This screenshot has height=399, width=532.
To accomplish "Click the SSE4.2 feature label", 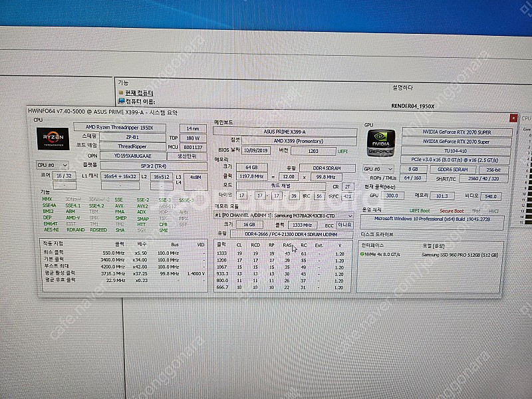I will (96, 205).
